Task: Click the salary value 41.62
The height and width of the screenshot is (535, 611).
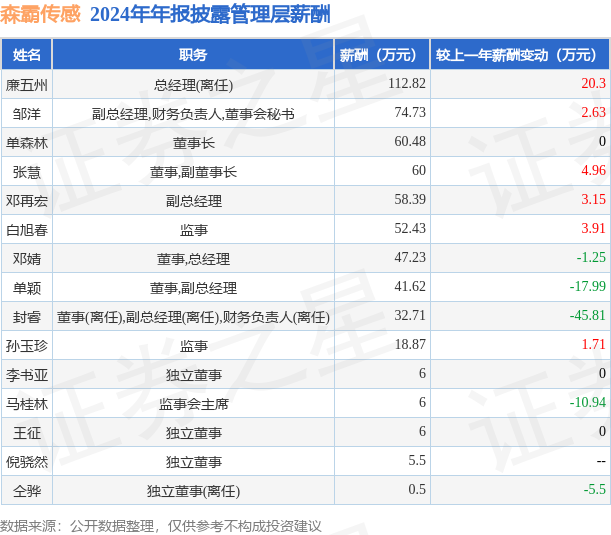Action: click(x=410, y=286)
